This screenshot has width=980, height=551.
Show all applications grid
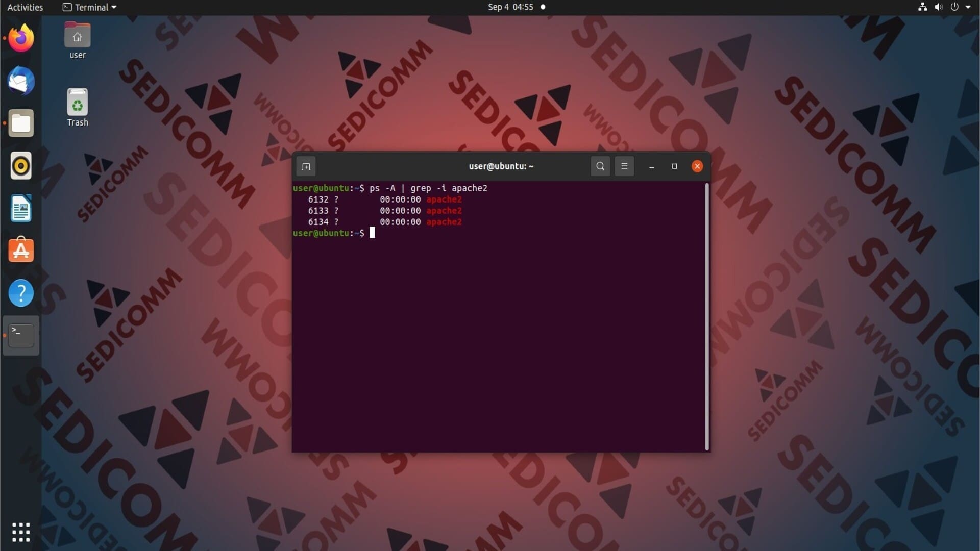pos(21,532)
